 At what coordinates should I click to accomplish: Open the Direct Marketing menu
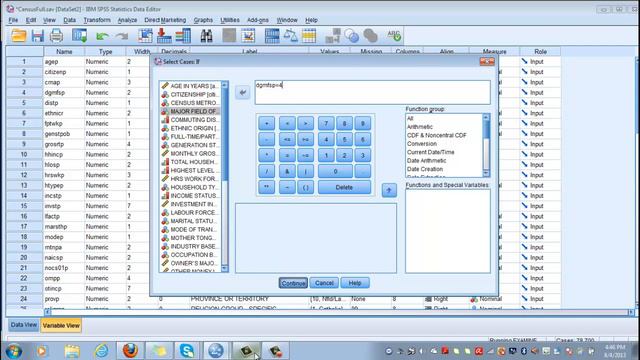[x=165, y=20]
